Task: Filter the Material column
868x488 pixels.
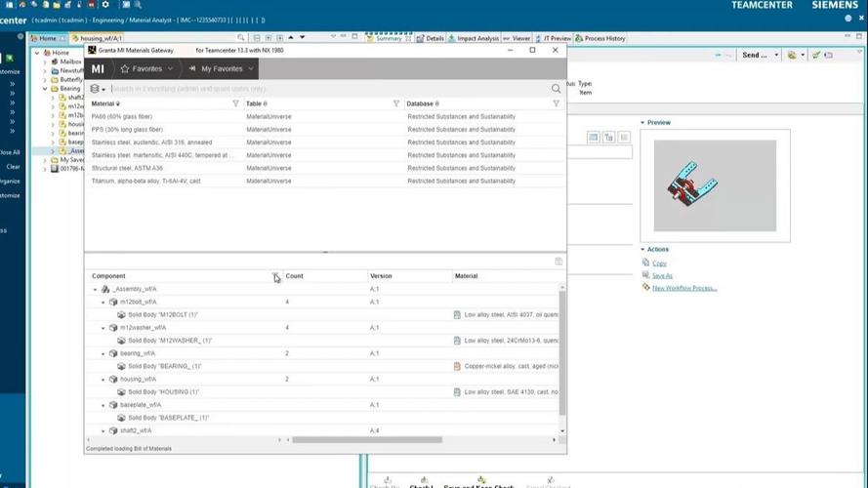Action: [235, 103]
